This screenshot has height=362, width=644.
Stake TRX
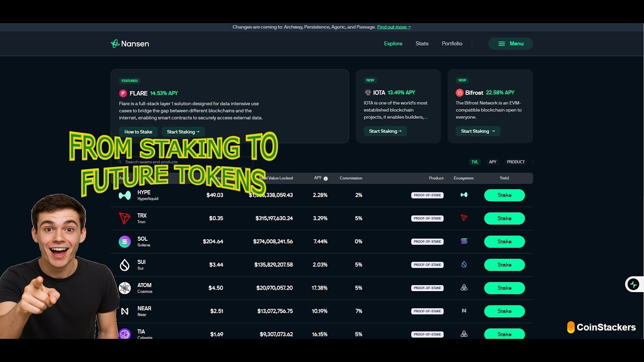(504, 218)
